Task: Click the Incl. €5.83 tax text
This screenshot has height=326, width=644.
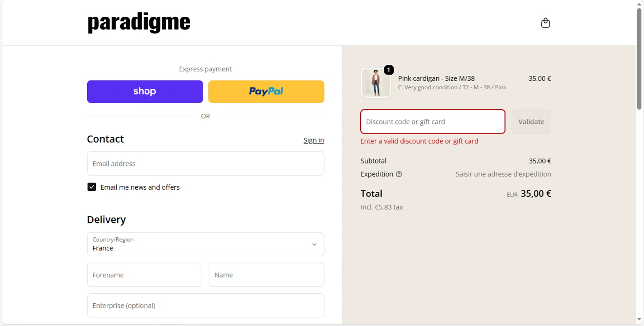Action: (x=382, y=207)
